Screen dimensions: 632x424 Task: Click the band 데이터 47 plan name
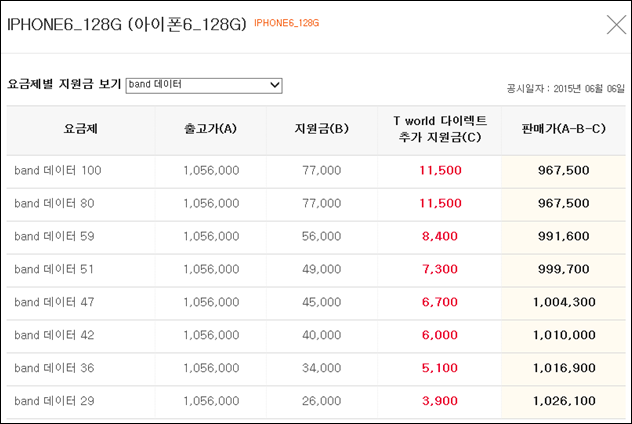pos(54,302)
